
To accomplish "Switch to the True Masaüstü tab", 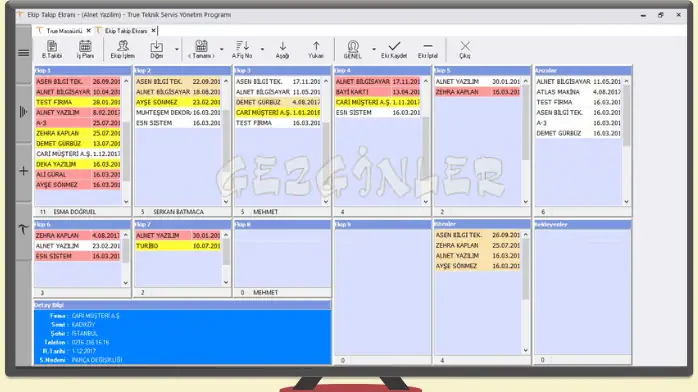I will click(64, 31).
